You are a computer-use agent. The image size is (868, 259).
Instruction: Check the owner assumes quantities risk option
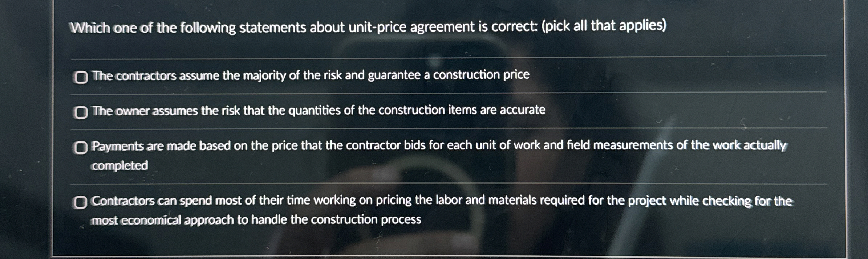(81, 112)
